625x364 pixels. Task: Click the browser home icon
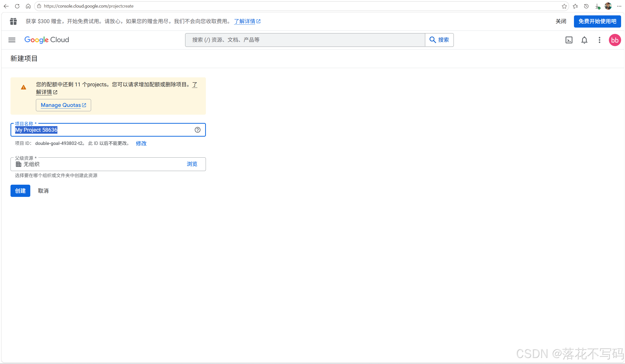point(28,6)
